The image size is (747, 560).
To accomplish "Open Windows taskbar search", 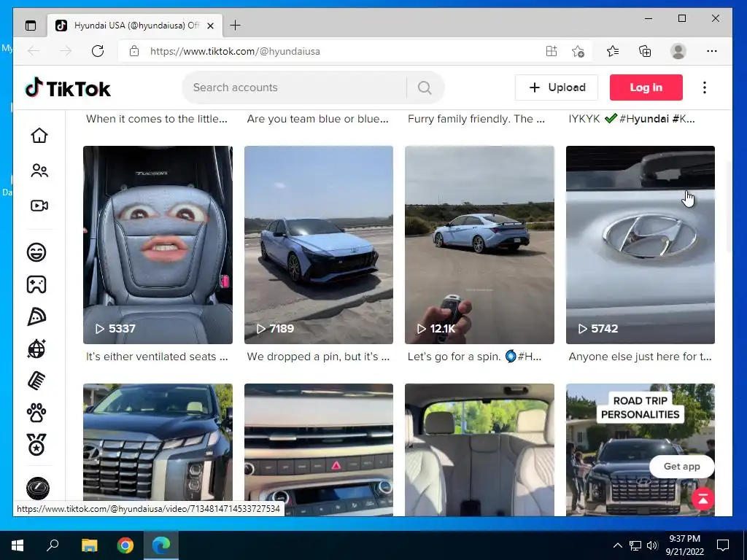I will pyautogui.click(x=53, y=545).
